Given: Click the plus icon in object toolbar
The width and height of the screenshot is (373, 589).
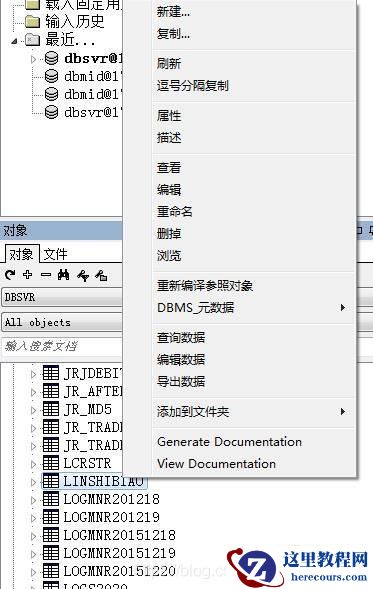Looking at the screenshot, I should tap(27, 275).
